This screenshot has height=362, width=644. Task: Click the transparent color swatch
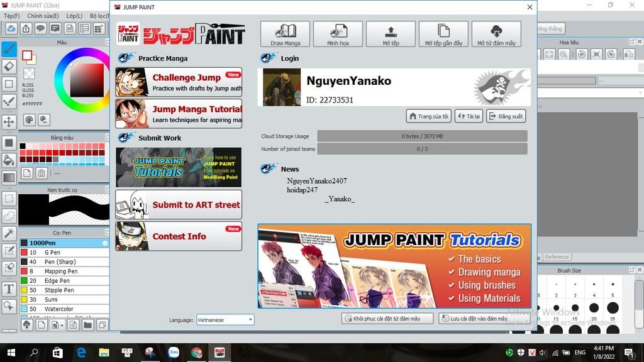click(x=29, y=74)
